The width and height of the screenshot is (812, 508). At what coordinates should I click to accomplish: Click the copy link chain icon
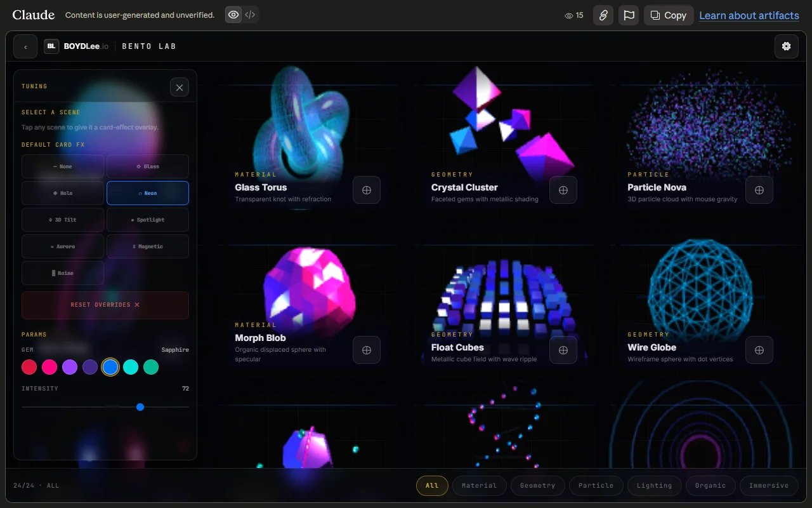[603, 15]
